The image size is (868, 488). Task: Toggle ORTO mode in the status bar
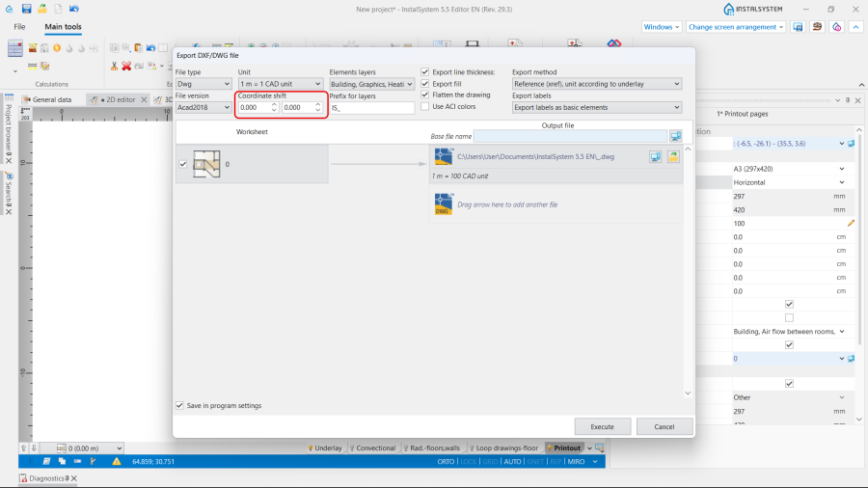[446, 461]
